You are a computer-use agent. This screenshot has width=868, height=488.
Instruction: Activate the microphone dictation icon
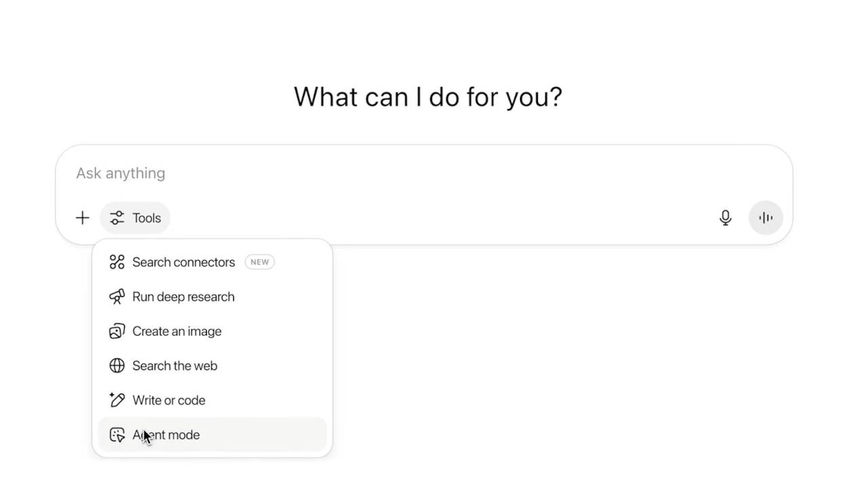coord(725,218)
